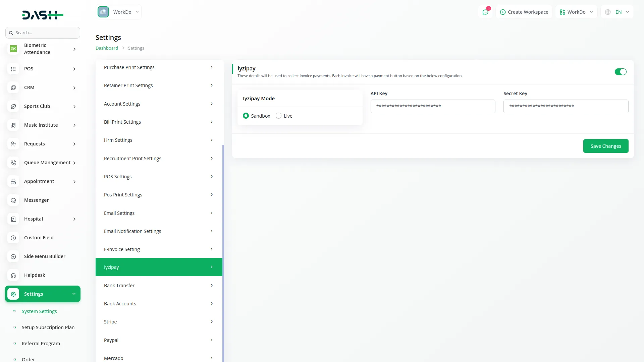Select the Live mode radio button
This screenshot has height=362, width=644.
(x=278, y=116)
